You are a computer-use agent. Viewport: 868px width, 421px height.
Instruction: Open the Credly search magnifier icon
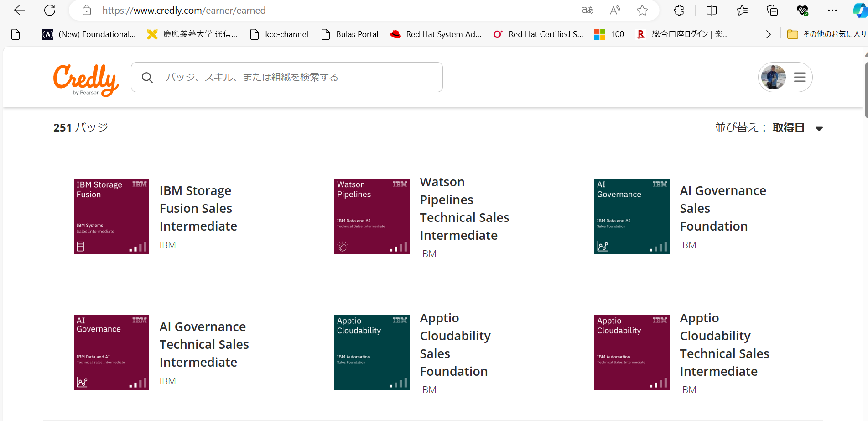pyautogui.click(x=147, y=77)
